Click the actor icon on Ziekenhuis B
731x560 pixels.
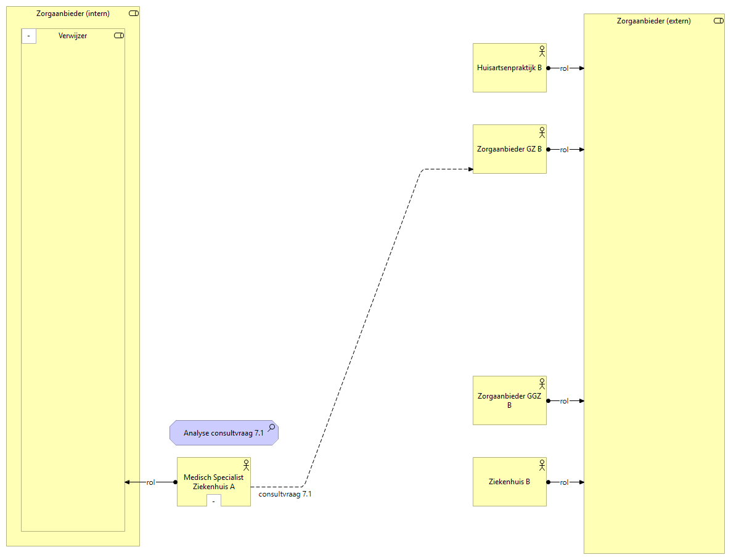tap(542, 465)
